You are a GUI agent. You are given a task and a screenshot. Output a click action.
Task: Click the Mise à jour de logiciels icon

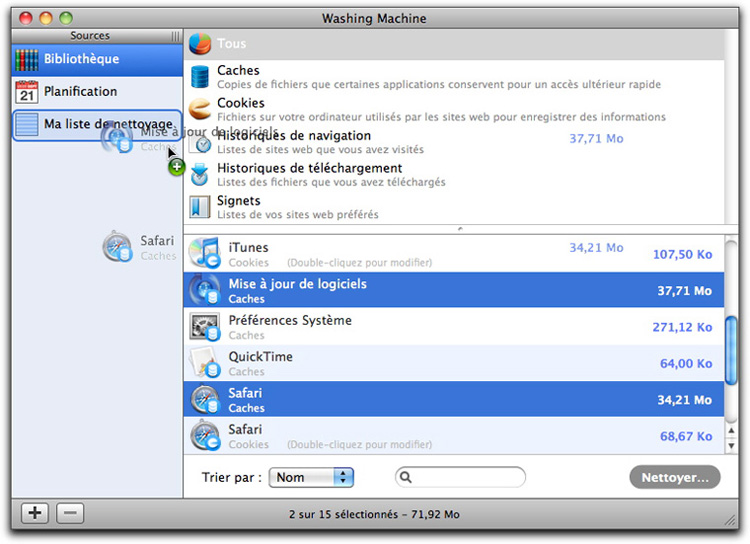pos(204,289)
